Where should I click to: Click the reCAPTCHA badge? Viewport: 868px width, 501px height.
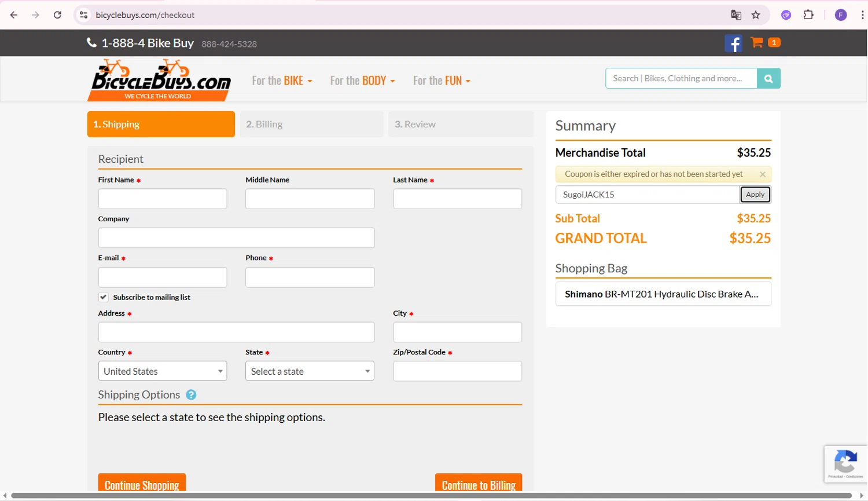pos(846,463)
